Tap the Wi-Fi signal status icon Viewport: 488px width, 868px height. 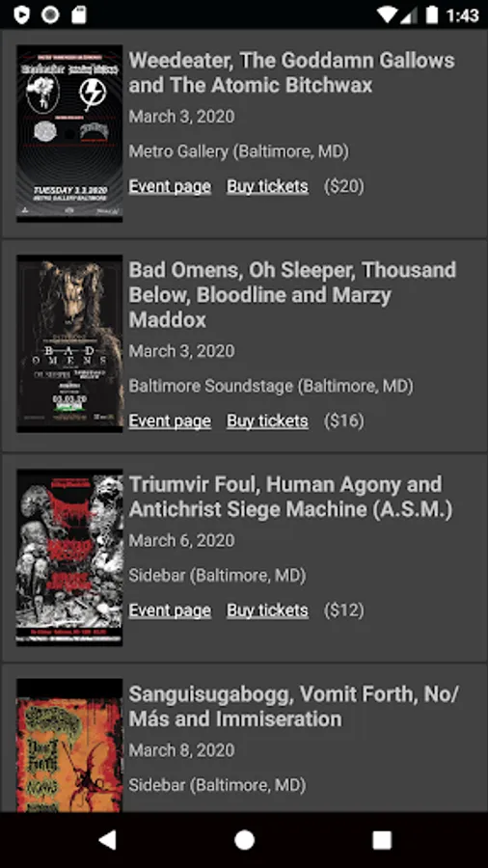point(388,14)
